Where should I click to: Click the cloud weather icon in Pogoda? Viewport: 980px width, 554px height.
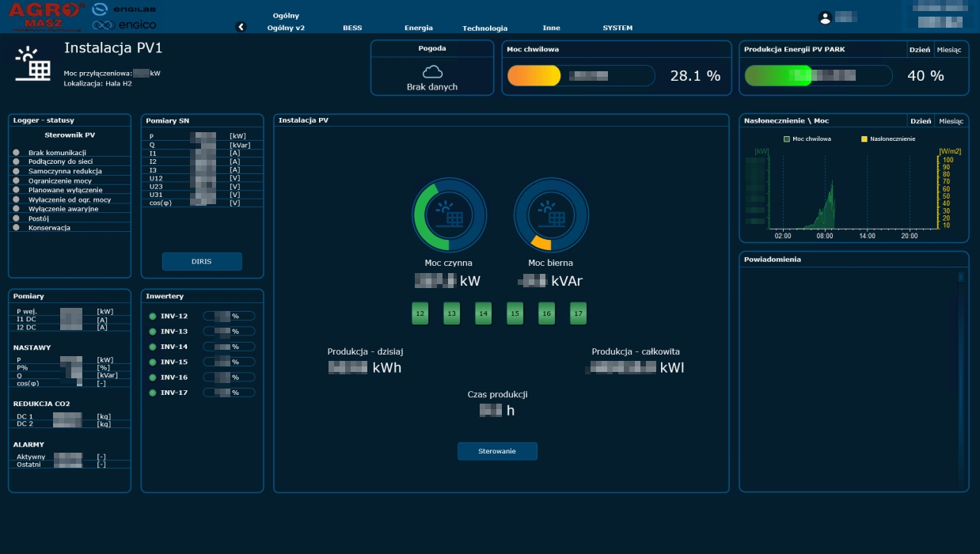click(432, 73)
